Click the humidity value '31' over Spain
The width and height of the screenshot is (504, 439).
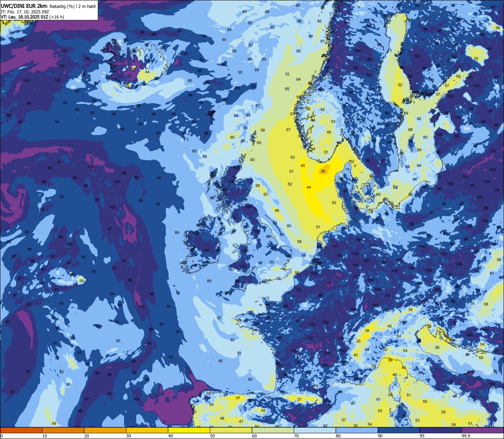pyautogui.click(x=238, y=398)
